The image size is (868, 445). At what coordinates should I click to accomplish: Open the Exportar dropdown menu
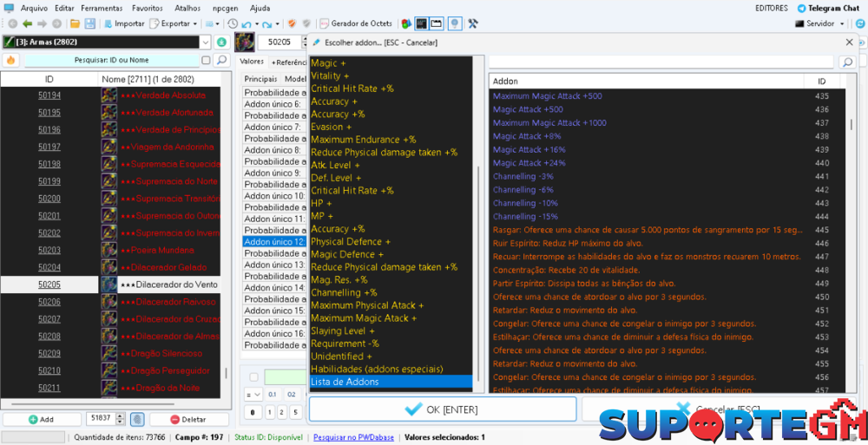point(179,23)
